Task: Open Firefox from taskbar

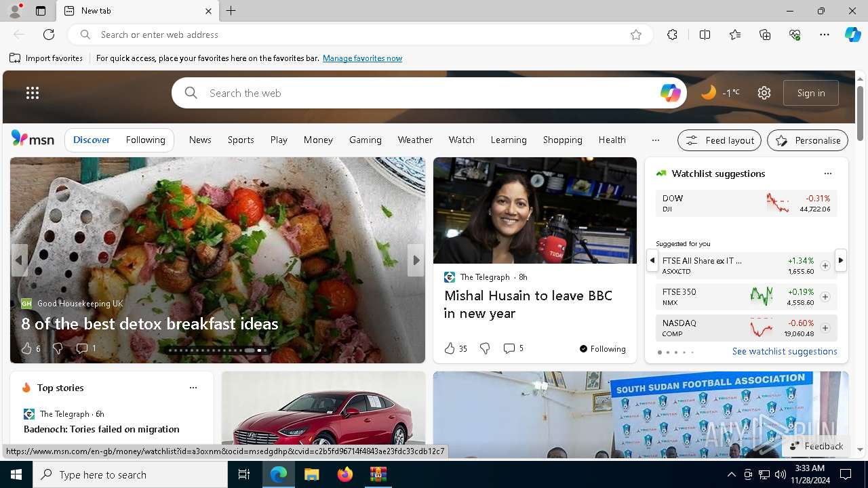Action: pyautogui.click(x=345, y=474)
